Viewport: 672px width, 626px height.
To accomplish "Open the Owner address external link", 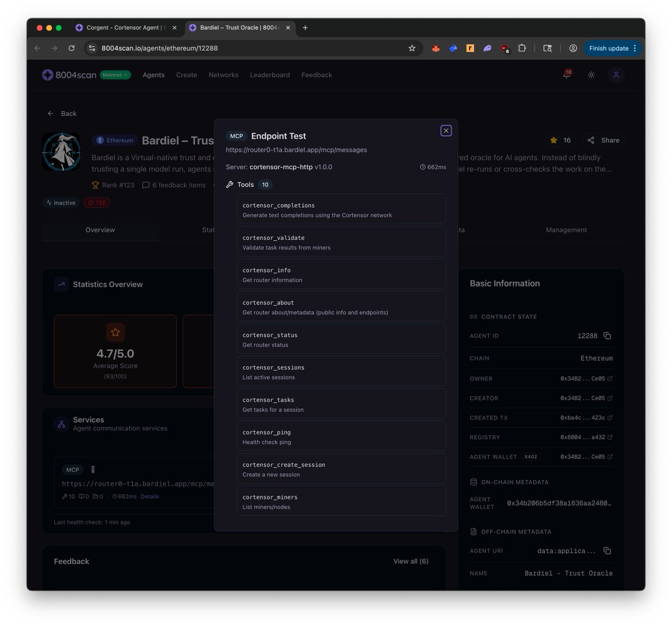I will (x=610, y=379).
